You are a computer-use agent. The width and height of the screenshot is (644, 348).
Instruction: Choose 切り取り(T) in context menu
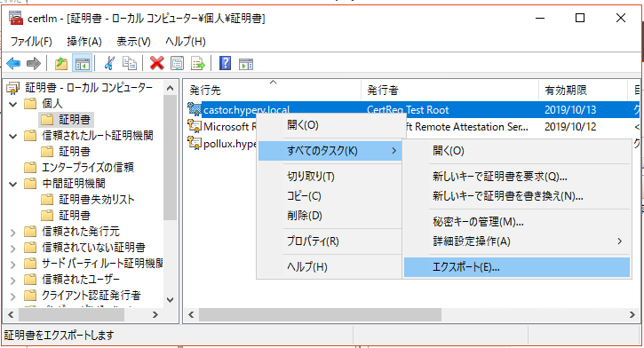coord(330,177)
